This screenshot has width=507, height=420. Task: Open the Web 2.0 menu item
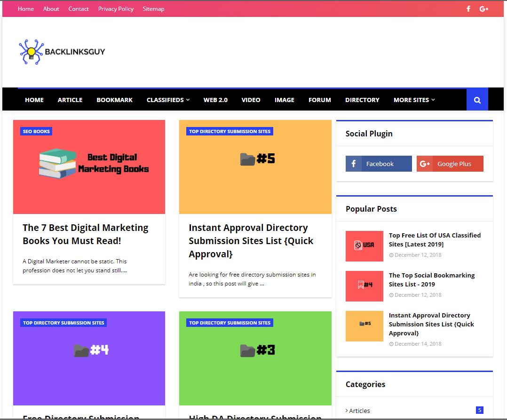(215, 100)
